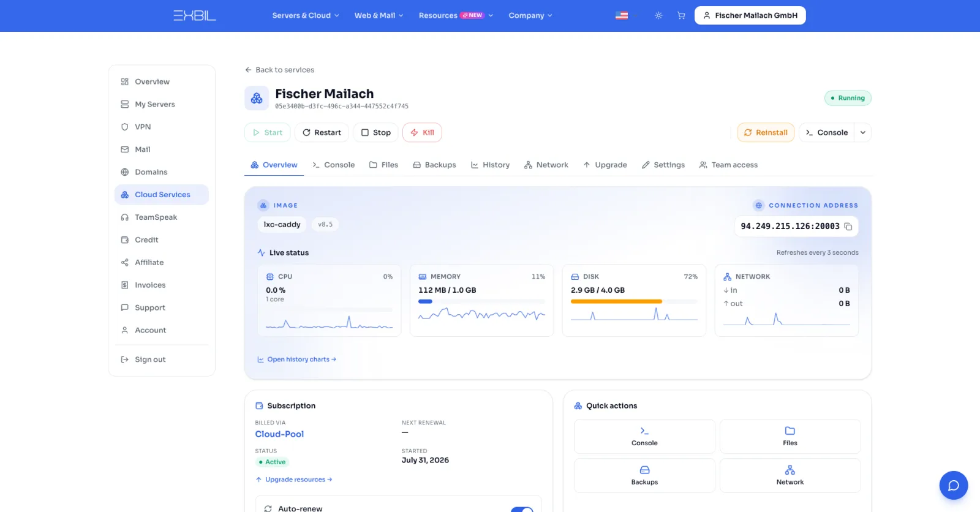Go to My Servers in the sidebar

pos(162,104)
